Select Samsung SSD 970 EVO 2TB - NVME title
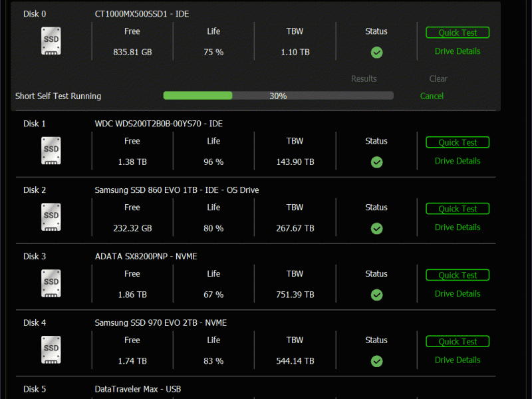The width and height of the screenshot is (532, 399). pyautogui.click(x=160, y=323)
